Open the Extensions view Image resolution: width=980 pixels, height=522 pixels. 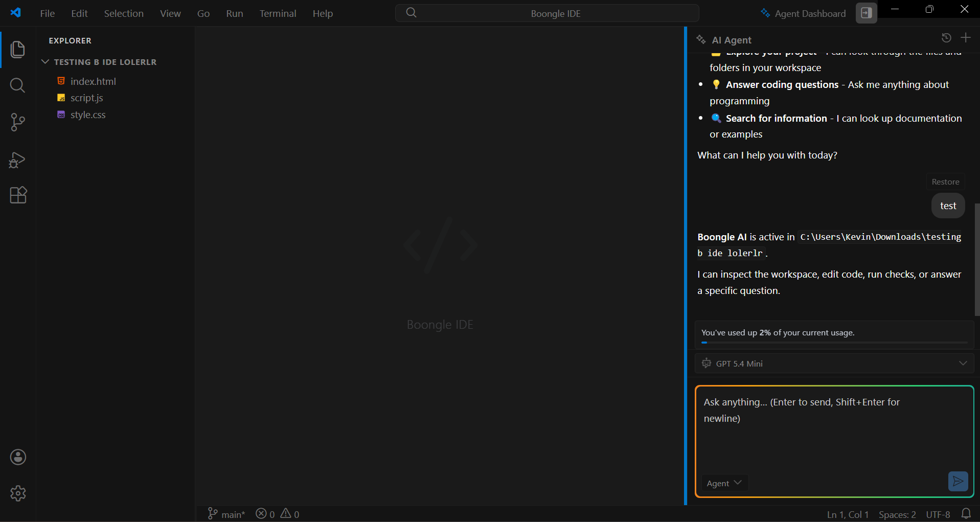click(x=18, y=195)
